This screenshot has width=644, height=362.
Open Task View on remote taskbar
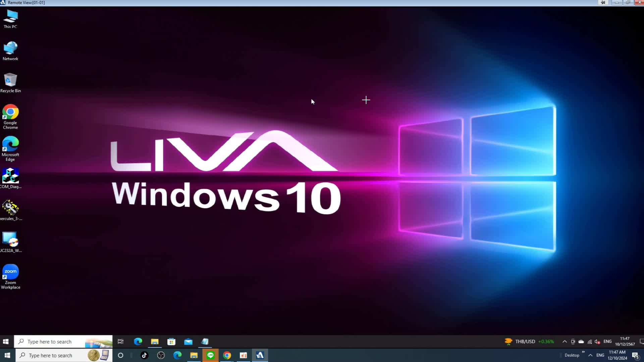point(120,342)
